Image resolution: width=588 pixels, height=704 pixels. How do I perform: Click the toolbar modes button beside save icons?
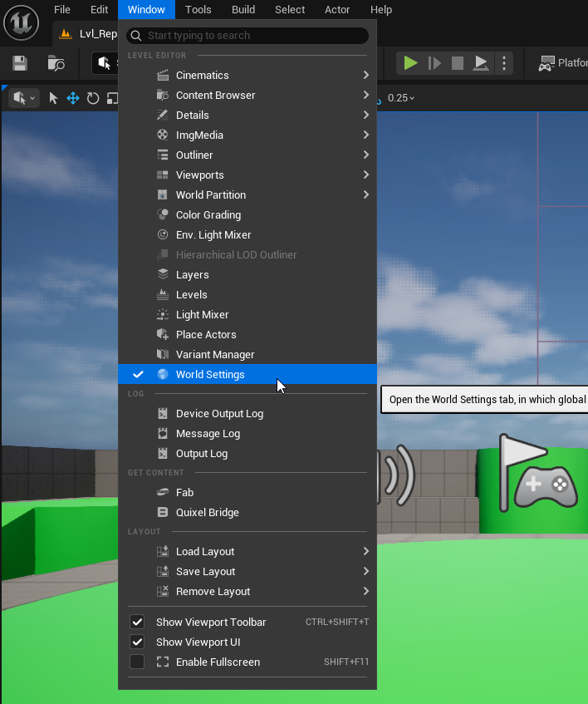[105, 63]
